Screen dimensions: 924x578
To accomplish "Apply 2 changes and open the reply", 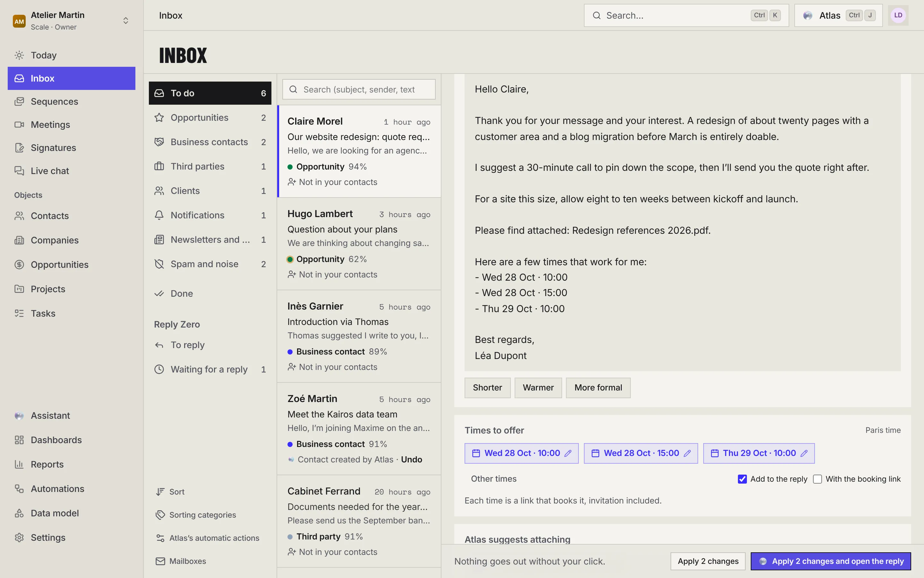I will (x=831, y=561).
